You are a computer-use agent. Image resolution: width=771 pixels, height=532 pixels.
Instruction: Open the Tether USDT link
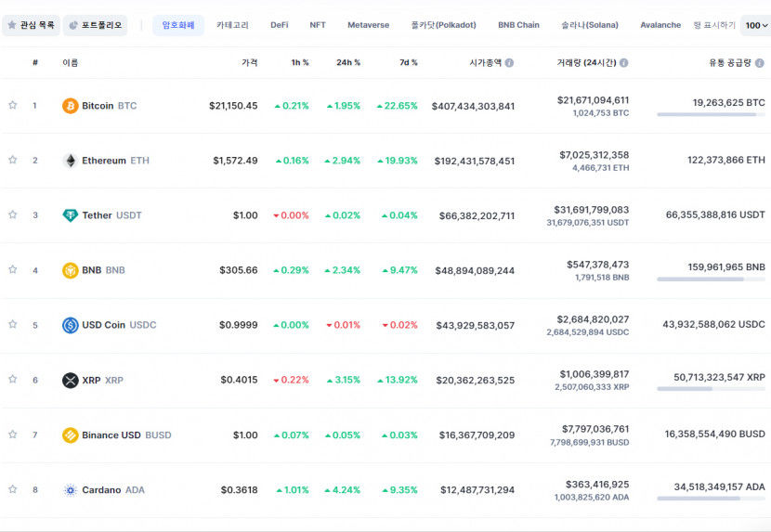111,215
